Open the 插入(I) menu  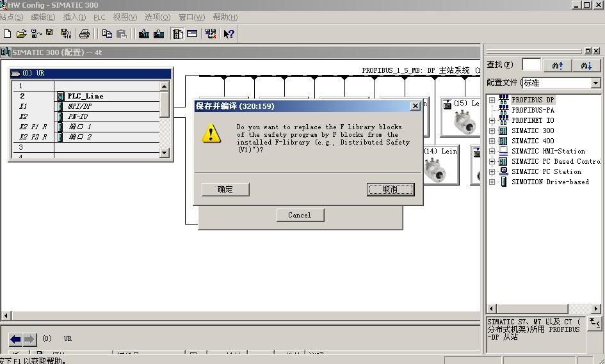74,17
